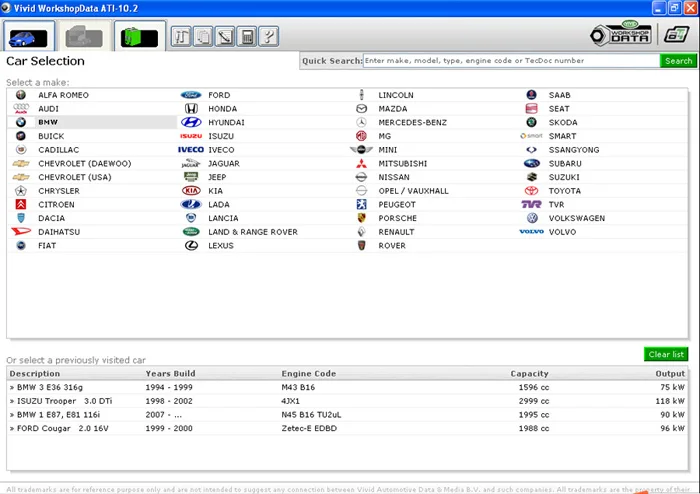Image resolution: width=700 pixels, height=494 pixels.
Task: Open previously visited ISUZU Trooper 3.0 DTi
Action: coord(347,401)
